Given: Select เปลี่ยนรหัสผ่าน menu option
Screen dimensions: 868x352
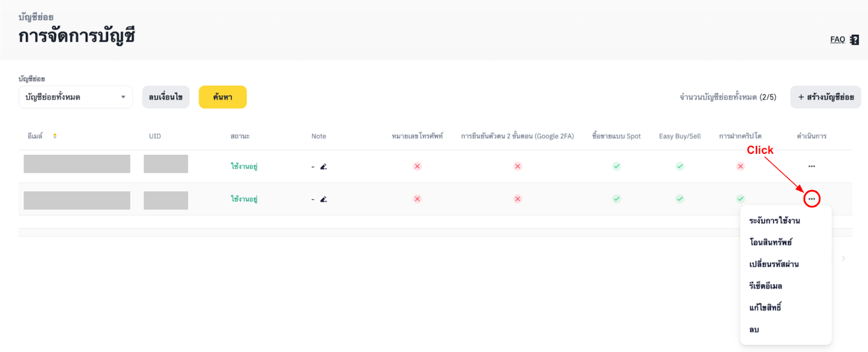Looking at the screenshot, I should point(774,264).
